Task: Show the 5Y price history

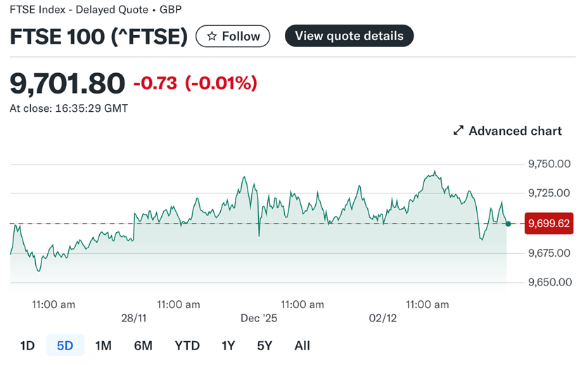Action: coord(264,345)
